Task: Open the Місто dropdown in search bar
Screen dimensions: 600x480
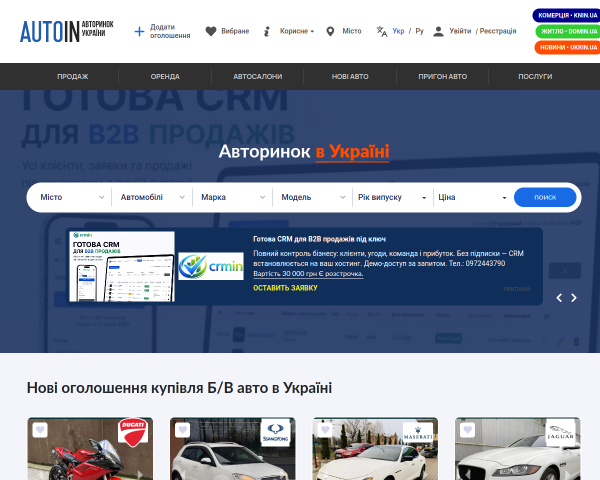Action: point(72,197)
